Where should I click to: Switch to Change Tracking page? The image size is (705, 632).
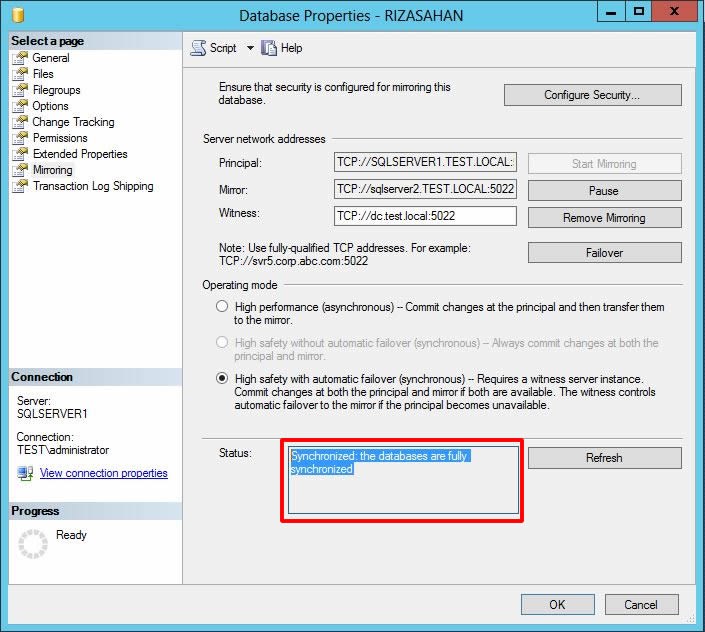coord(73,122)
